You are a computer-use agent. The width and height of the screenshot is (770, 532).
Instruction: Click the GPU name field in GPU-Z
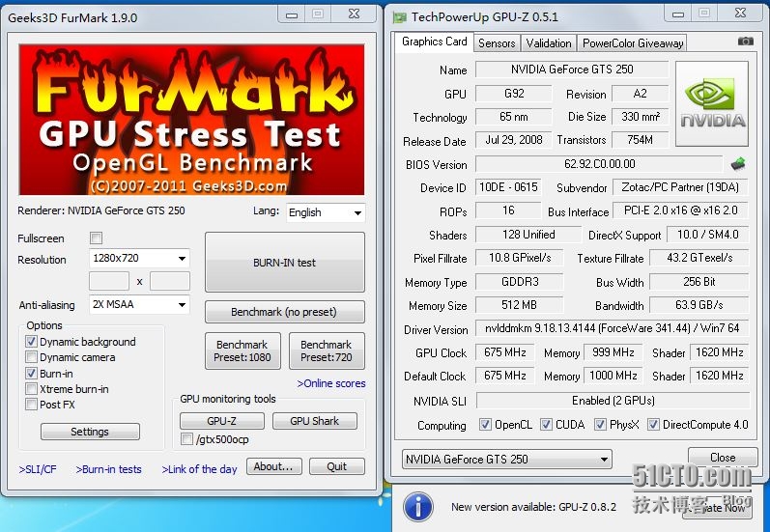pyautogui.click(x=572, y=70)
